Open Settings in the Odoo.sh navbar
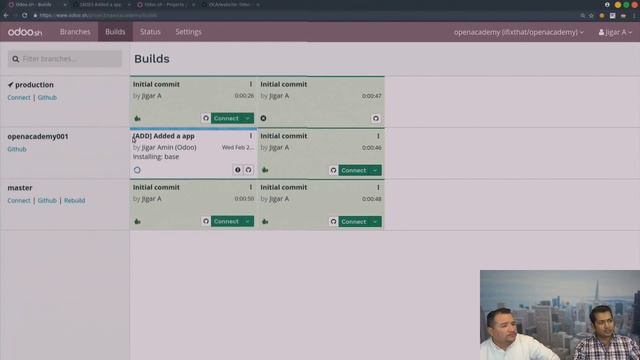Viewport: 640px width, 360px height. tap(188, 32)
